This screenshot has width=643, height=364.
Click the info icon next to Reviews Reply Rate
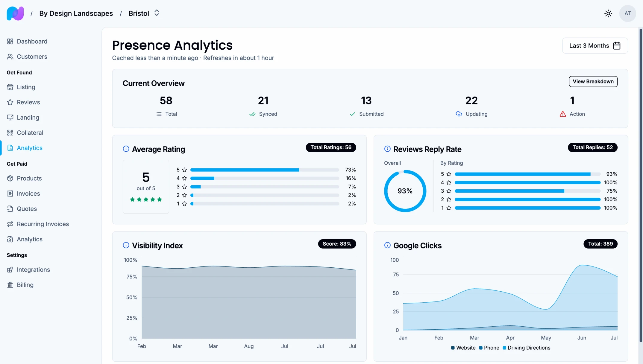(387, 149)
